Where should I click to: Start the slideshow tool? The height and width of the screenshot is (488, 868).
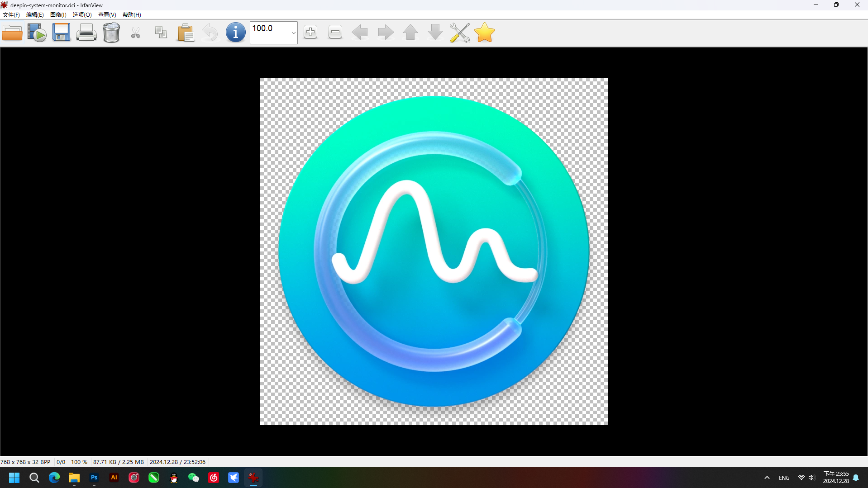(x=37, y=33)
